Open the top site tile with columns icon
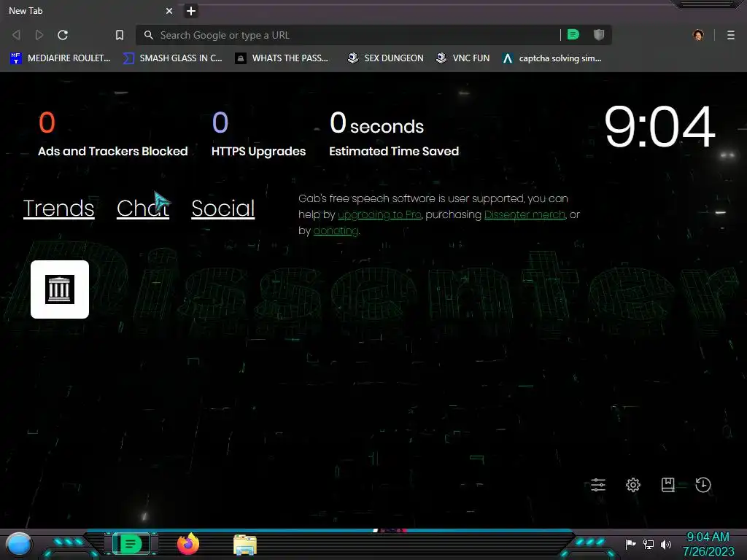 tap(60, 289)
